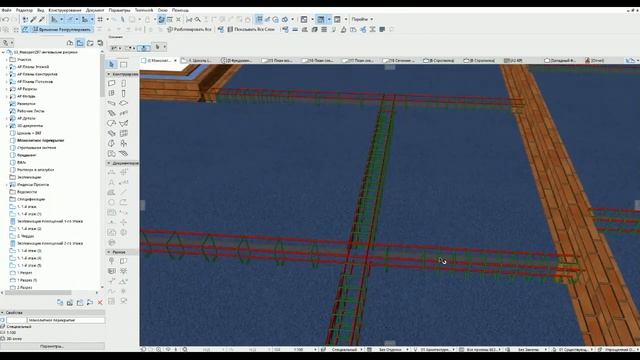Expand the АР Планы Этажей tree node
Screen dimensions: 640x360
coord(7,67)
